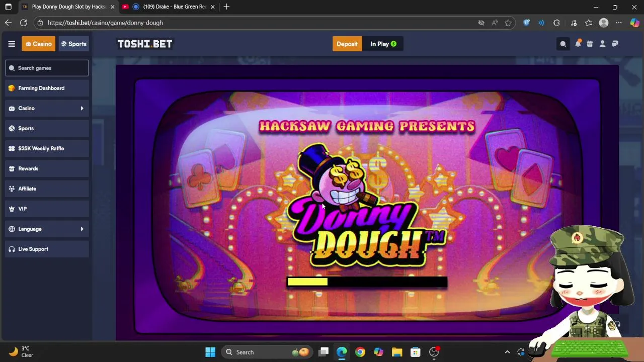Open a new browser tab
Image resolution: width=644 pixels, height=362 pixels.
(x=226, y=7)
